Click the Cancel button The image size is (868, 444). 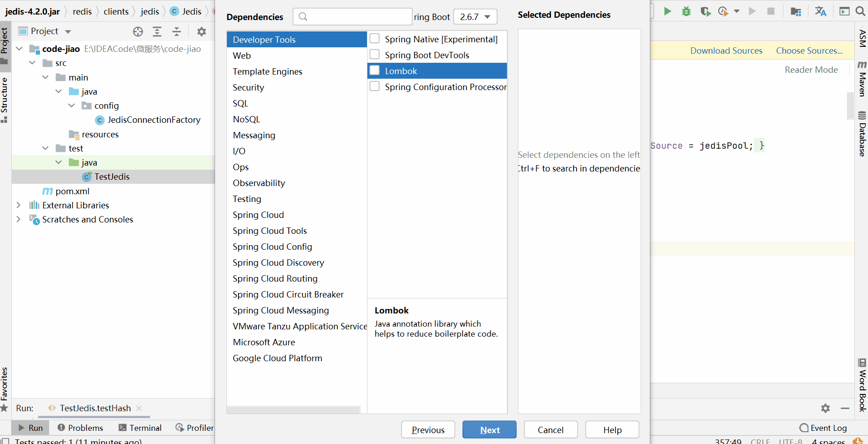tap(551, 429)
